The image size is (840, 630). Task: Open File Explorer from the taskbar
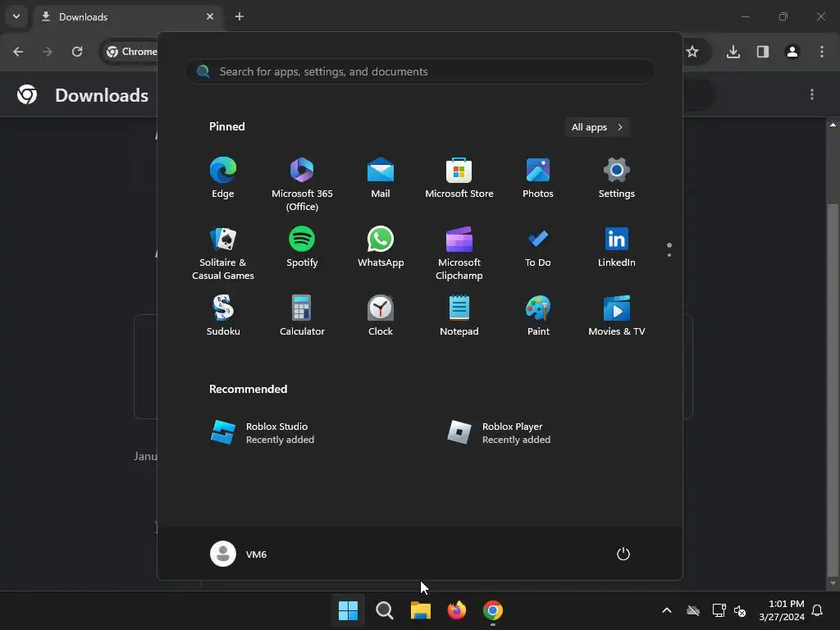tap(421, 610)
